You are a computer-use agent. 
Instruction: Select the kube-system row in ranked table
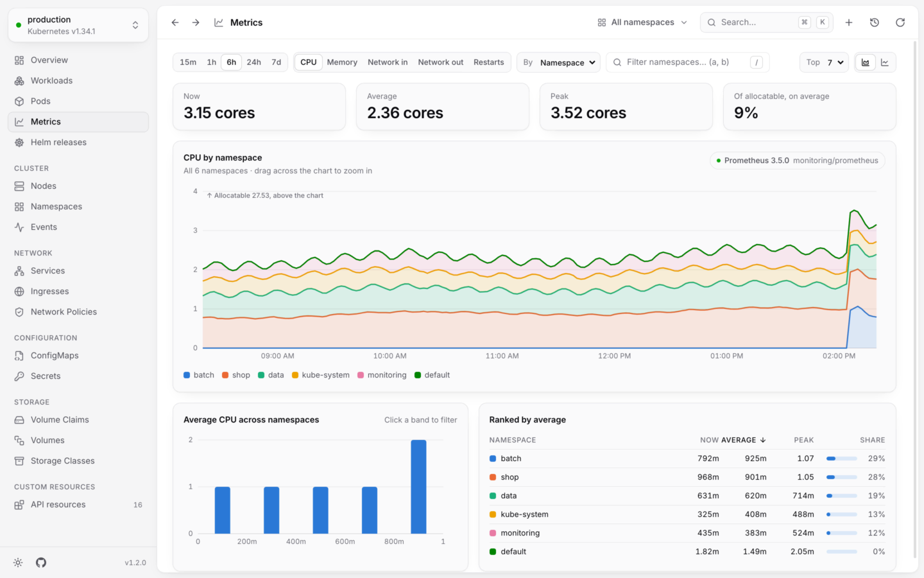tap(687, 514)
